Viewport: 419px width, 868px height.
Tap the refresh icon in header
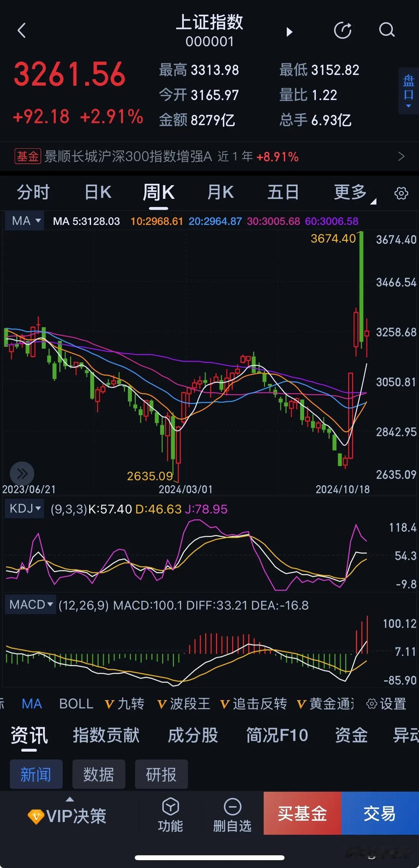[342, 31]
